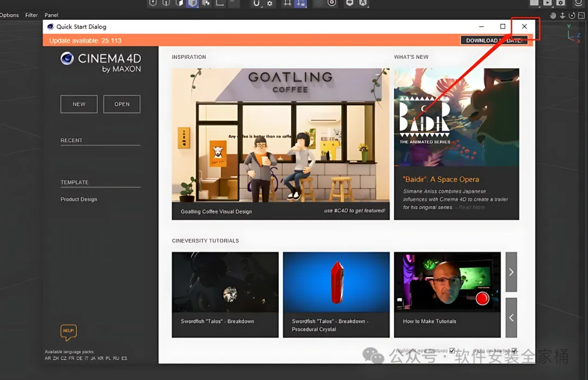This screenshot has height=380, width=588.
Task: Toggle the Show on Startup checkbox
Action: 514,351
